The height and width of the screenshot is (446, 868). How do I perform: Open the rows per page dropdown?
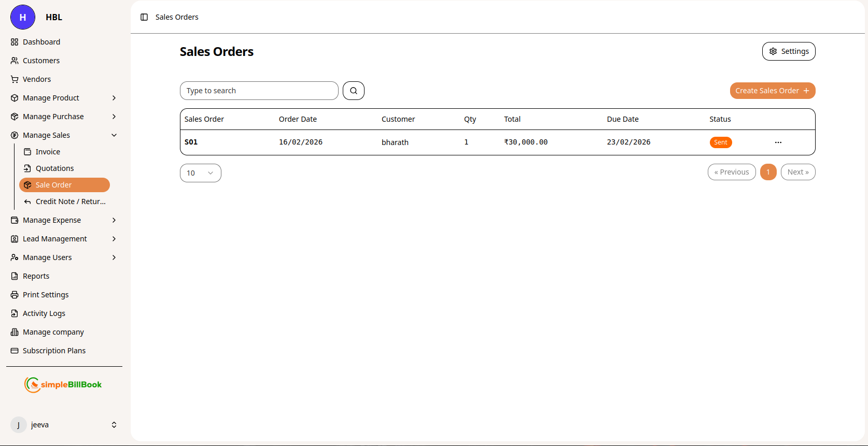tap(200, 173)
